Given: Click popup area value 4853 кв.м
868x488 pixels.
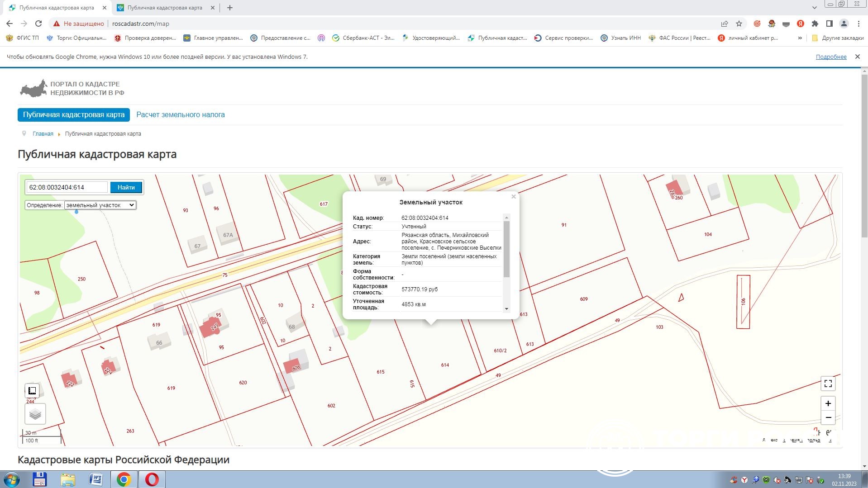Looking at the screenshot, I should 414,304.
